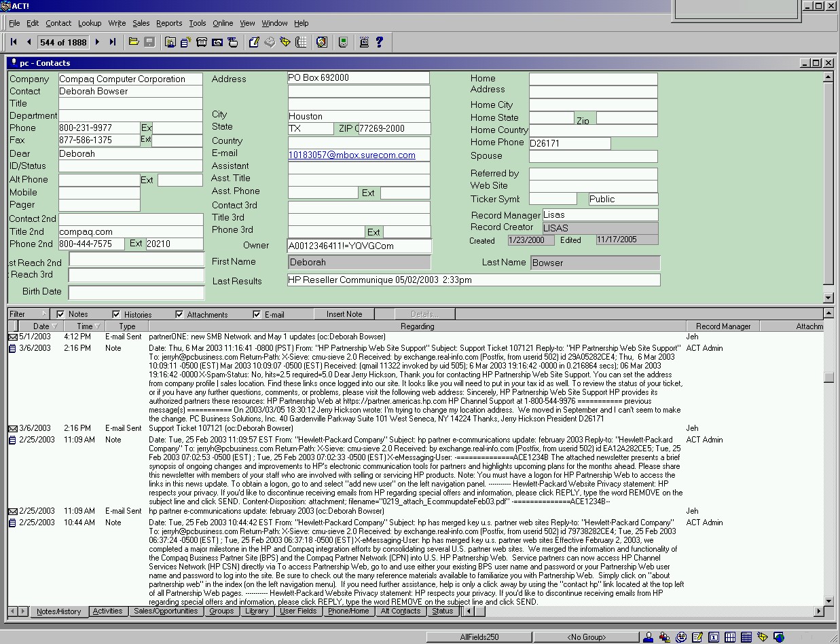The height and width of the screenshot is (644, 840).
Task: Open weekly calendar from status bar icon
Action: 730,637
